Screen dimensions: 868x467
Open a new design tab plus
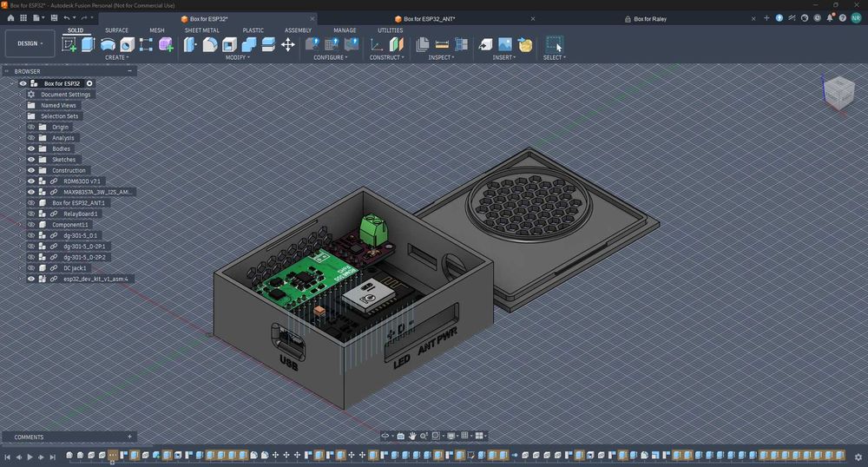pyautogui.click(x=766, y=18)
